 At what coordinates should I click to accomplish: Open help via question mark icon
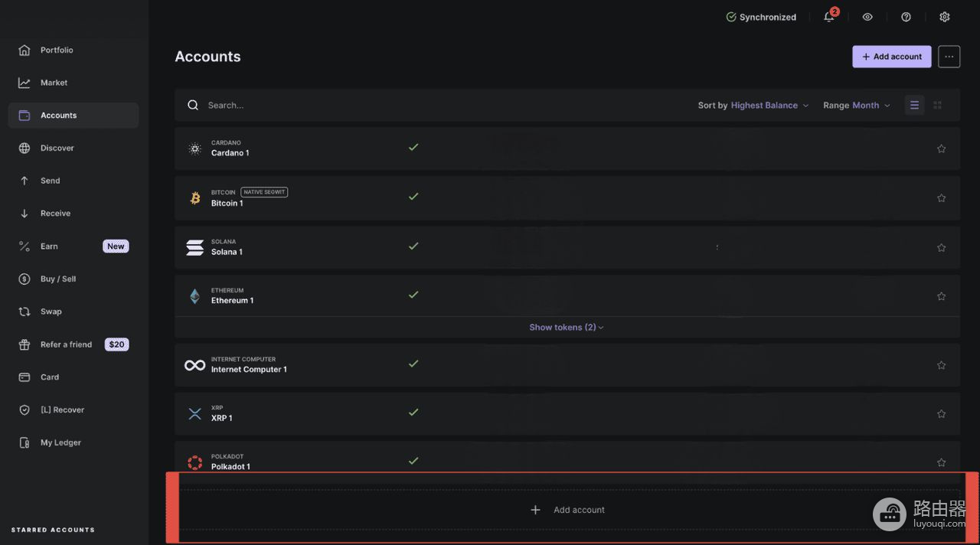point(906,17)
